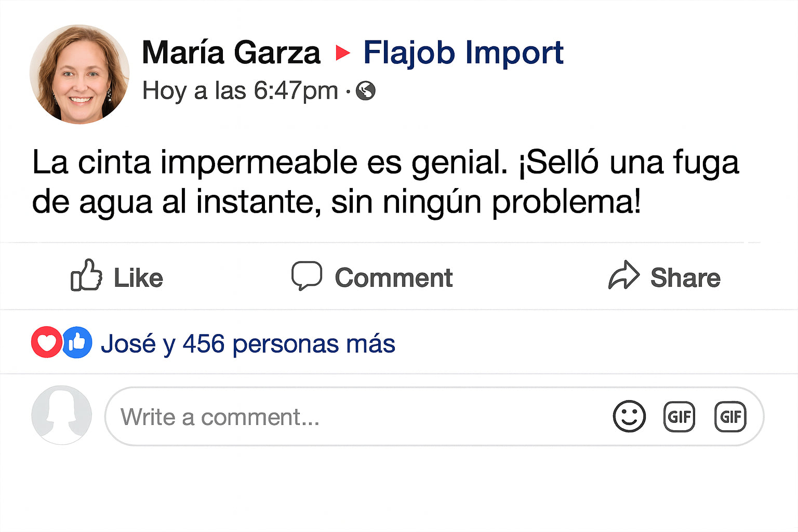Open the smiley emoji picker

click(x=629, y=416)
